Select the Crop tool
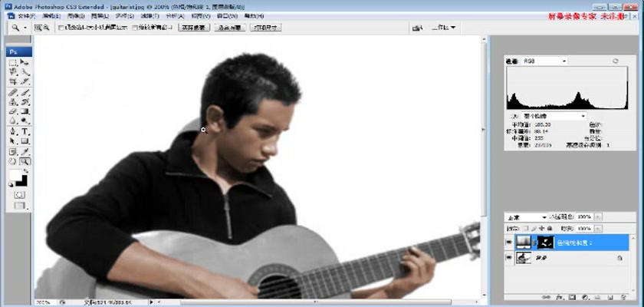 coord(13,81)
